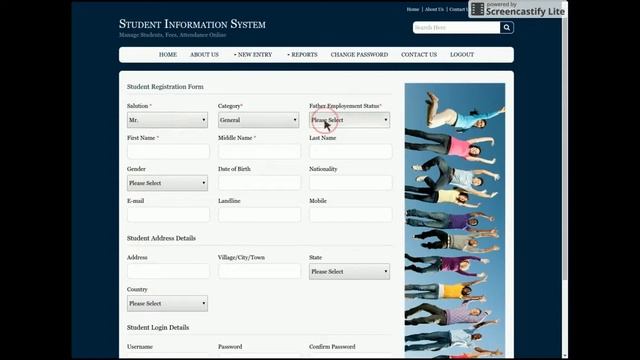Viewport: 640px width, 360px height.
Task: Click the Last Name input field
Action: 351,151
